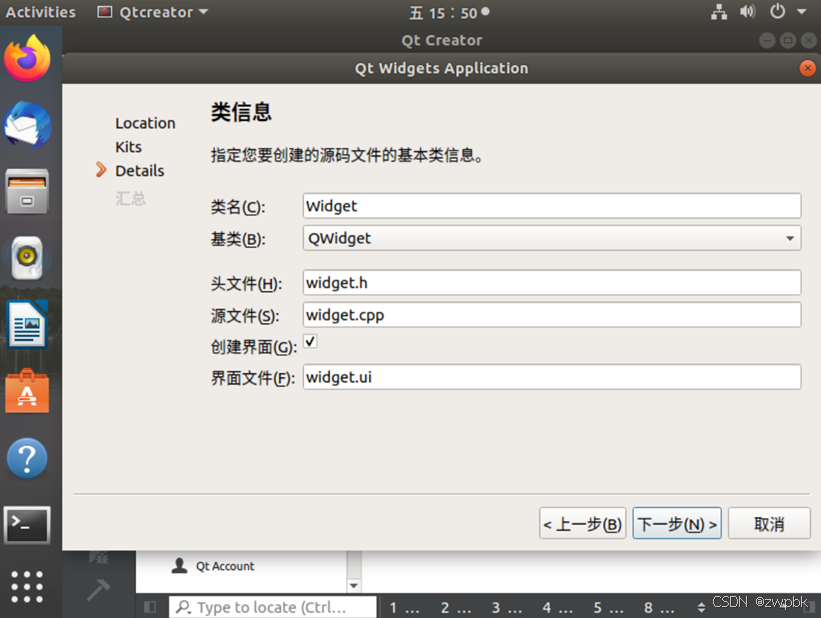
Task: Click the 取消 cancel button
Action: pyautogui.click(x=769, y=523)
